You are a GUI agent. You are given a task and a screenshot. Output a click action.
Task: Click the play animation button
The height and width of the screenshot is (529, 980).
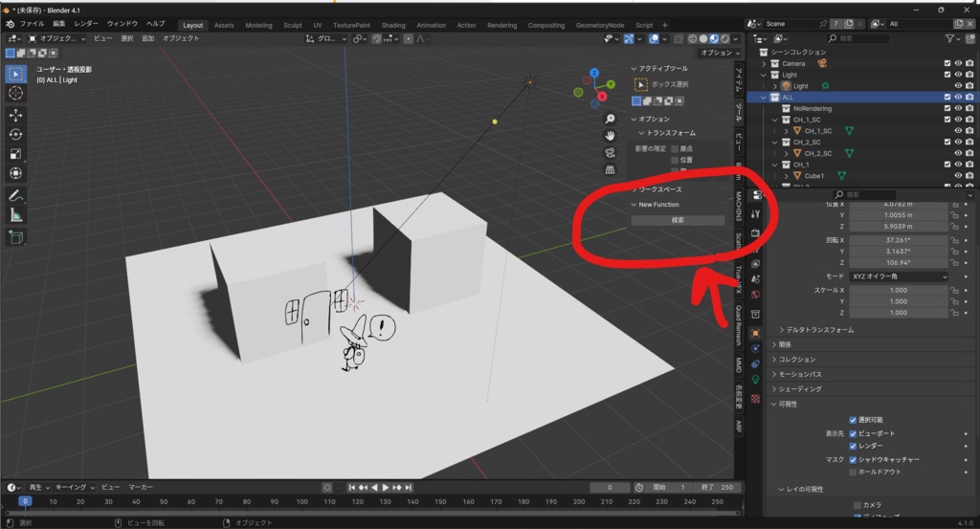385,487
